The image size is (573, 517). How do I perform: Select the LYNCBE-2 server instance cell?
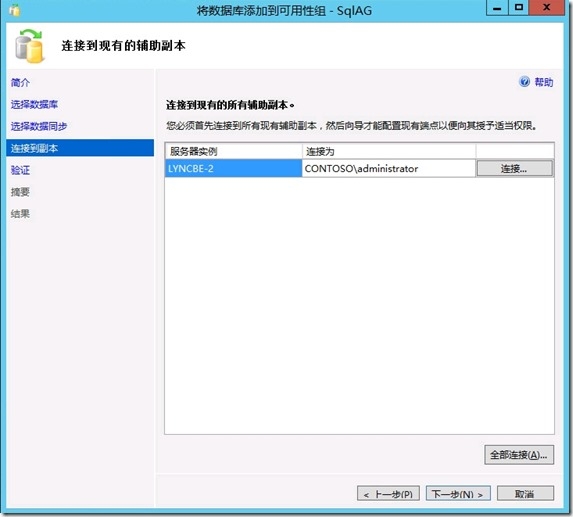point(233,168)
